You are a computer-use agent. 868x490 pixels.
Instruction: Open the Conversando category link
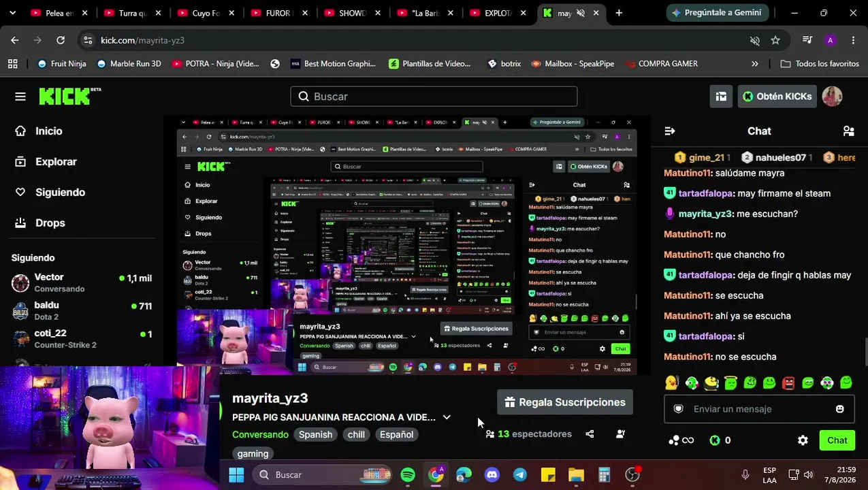(x=260, y=434)
